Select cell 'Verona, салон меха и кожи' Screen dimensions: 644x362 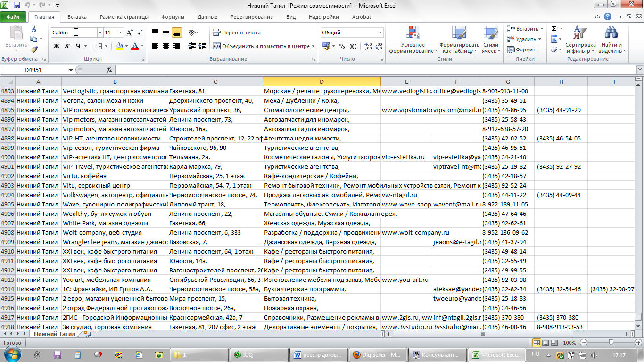[x=115, y=100]
